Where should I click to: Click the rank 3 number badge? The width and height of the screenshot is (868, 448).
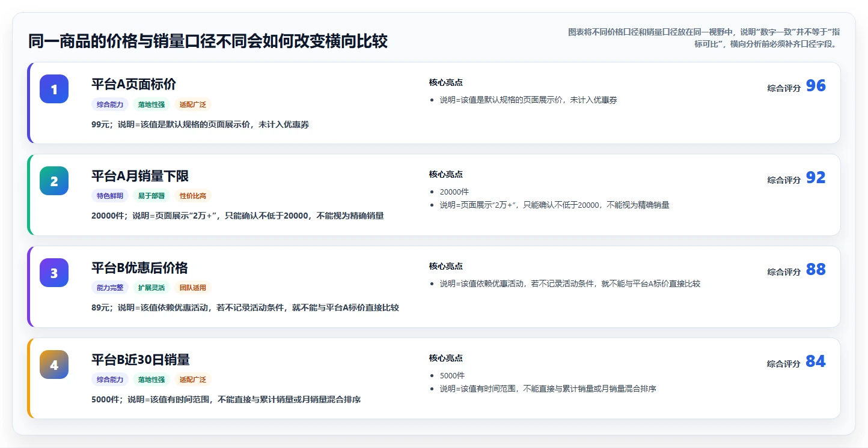[54, 273]
